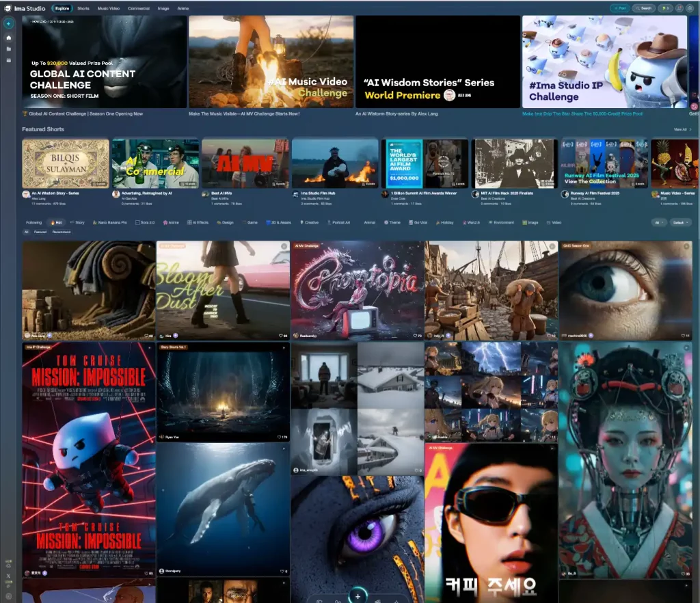Click avatar beside Runway AI Film Festival 2025
The width and height of the screenshot is (700, 603).
tap(565, 194)
